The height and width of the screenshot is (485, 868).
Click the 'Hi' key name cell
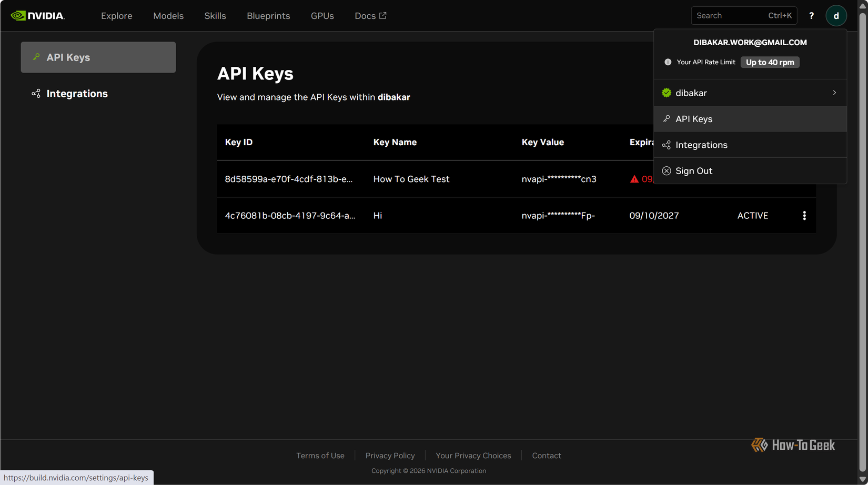(x=378, y=216)
